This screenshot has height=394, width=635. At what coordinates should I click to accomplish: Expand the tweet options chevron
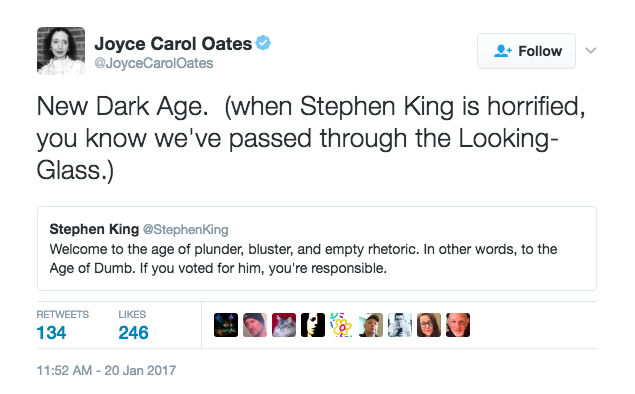[591, 51]
